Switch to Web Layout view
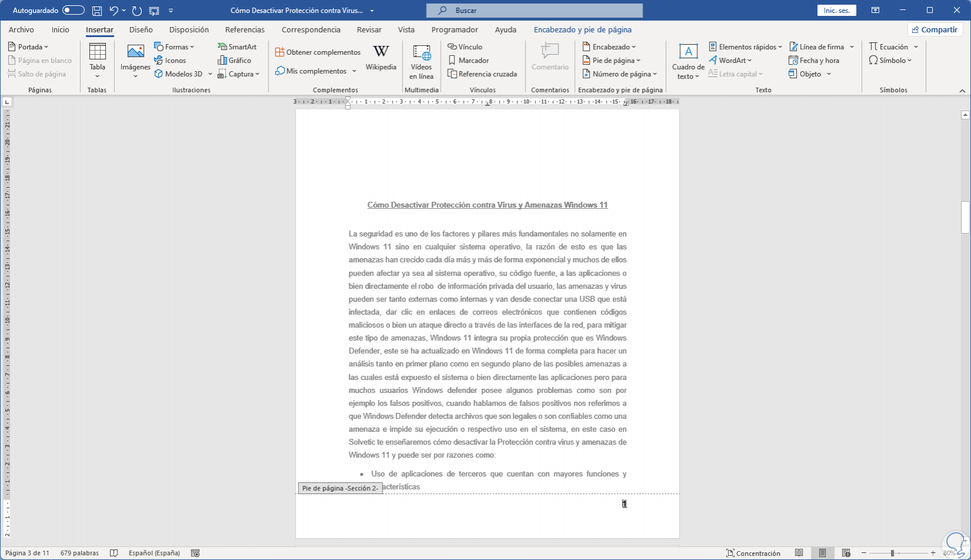 [846, 553]
